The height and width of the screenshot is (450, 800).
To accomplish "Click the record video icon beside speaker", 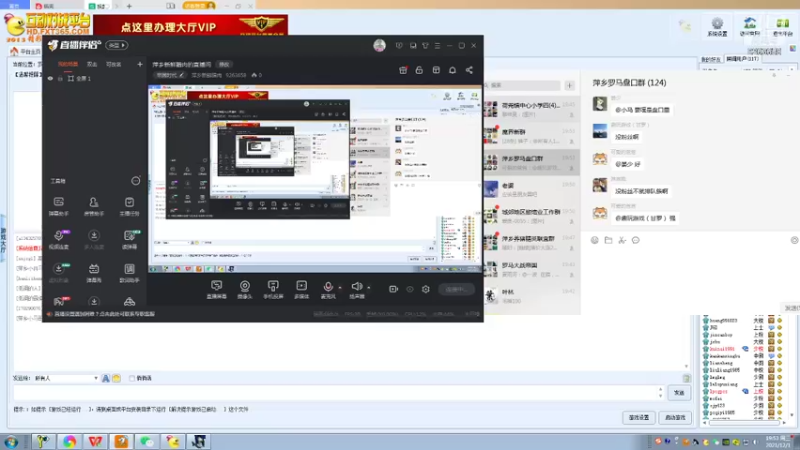I will pyautogui.click(x=393, y=289).
